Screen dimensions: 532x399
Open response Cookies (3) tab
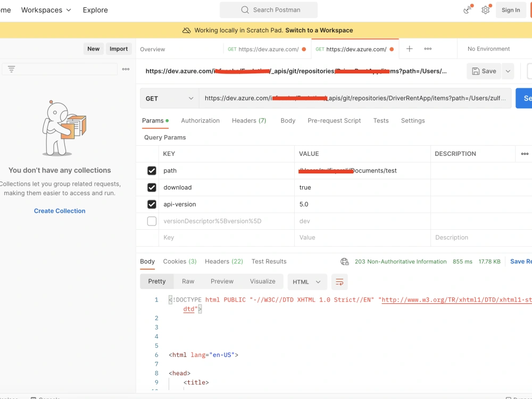[x=180, y=262]
